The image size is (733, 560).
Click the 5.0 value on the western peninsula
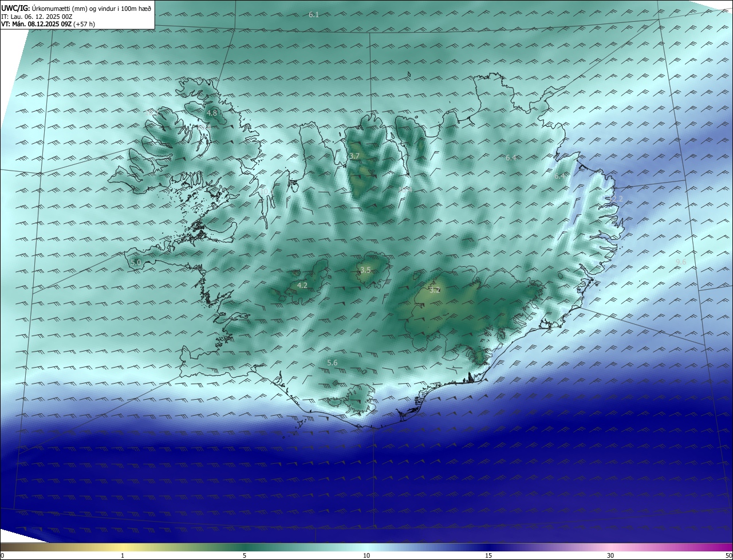point(136,262)
